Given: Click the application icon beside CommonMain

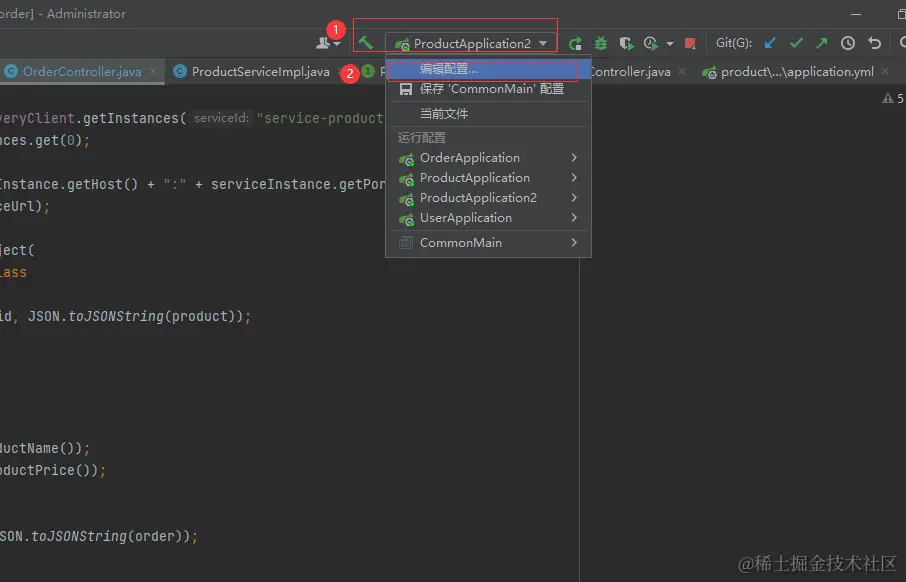Looking at the screenshot, I should [406, 243].
